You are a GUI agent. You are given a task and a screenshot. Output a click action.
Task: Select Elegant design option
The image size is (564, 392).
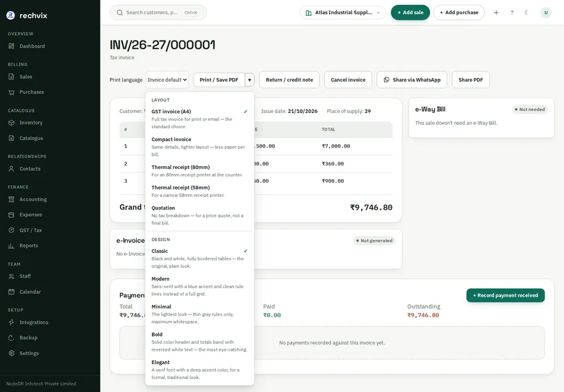pyautogui.click(x=200, y=370)
